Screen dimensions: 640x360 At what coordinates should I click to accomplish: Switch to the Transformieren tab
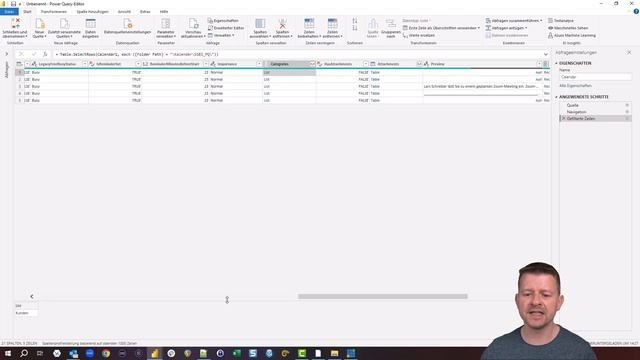pyautogui.click(x=53, y=12)
